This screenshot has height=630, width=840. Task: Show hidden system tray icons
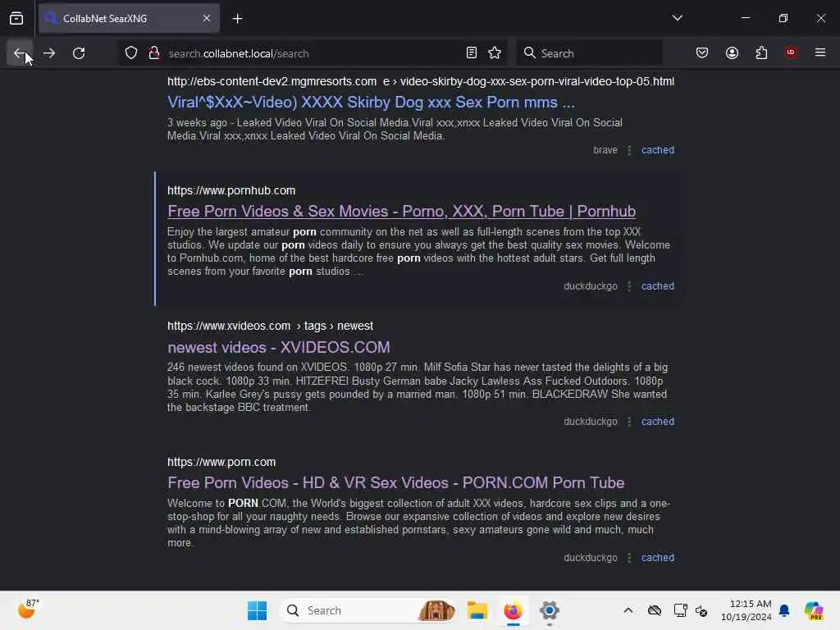tap(628, 610)
